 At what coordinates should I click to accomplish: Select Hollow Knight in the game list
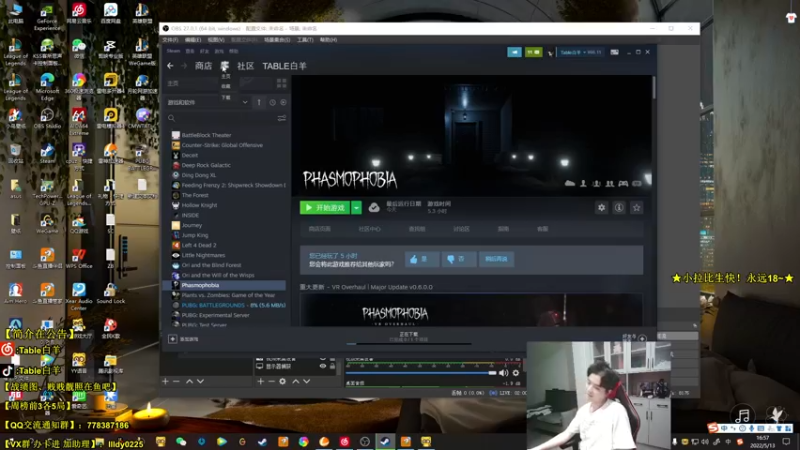coord(199,205)
